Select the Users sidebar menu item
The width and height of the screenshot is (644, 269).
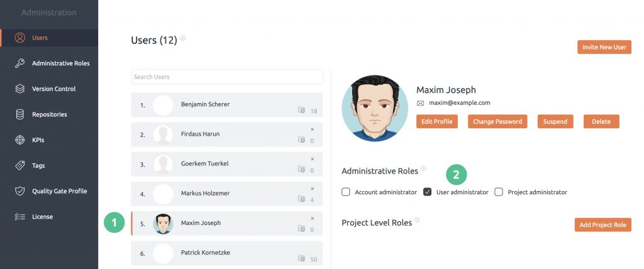tap(49, 38)
